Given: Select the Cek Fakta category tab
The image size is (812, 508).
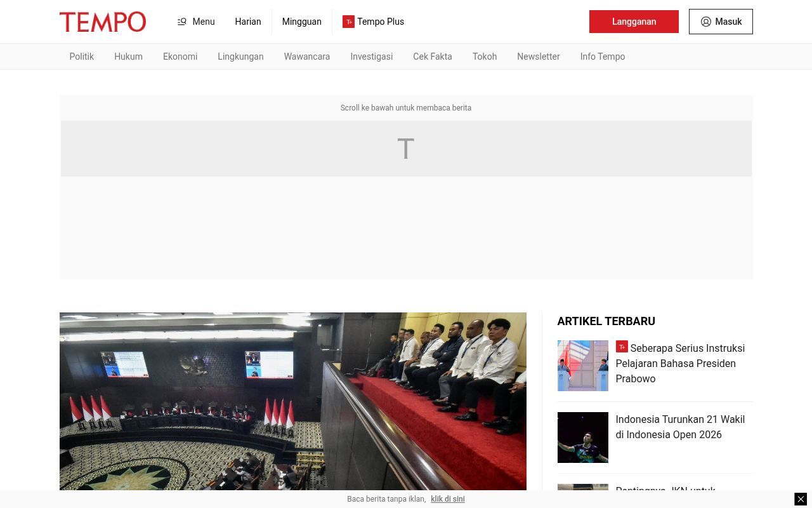Looking at the screenshot, I should (x=433, y=57).
